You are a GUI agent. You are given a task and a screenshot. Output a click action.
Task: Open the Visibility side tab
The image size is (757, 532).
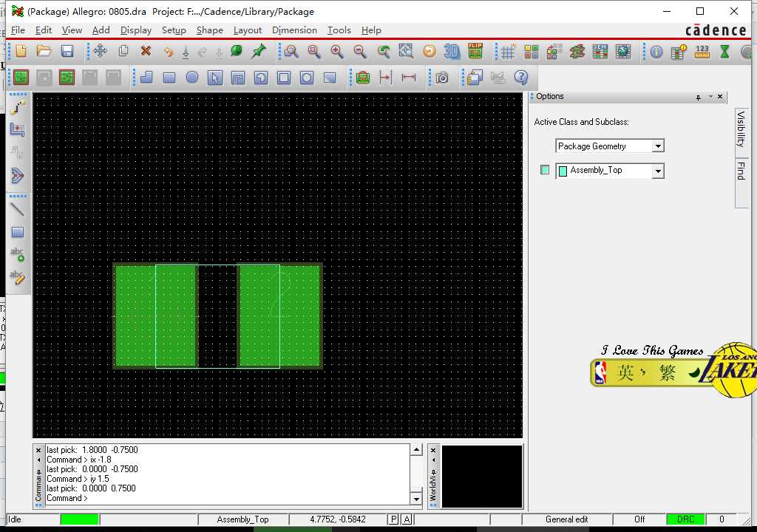(741, 129)
